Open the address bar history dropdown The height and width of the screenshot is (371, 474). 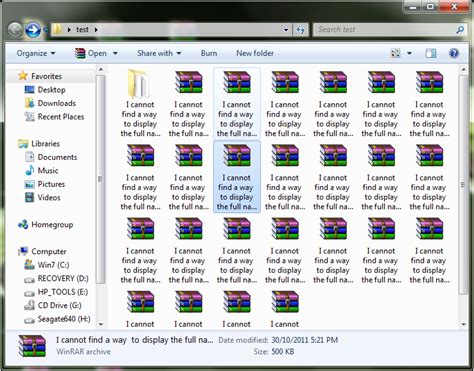coord(286,30)
